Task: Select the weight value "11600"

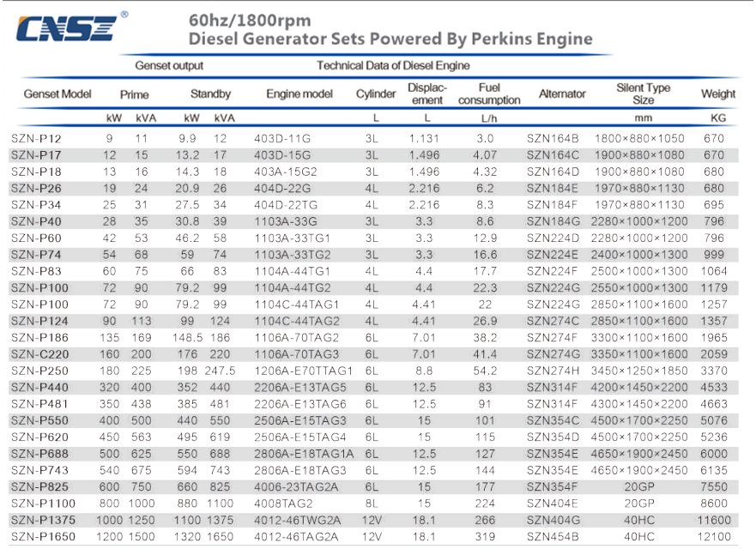Action: [x=714, y=521]
